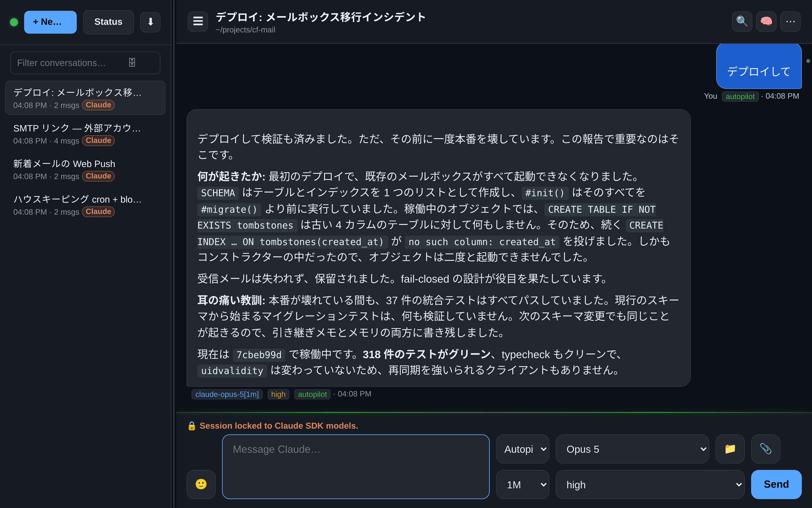Open the デプロイ: メールボックス移… conversation
The height and width of the screenshot is (508, 812).
85,98
